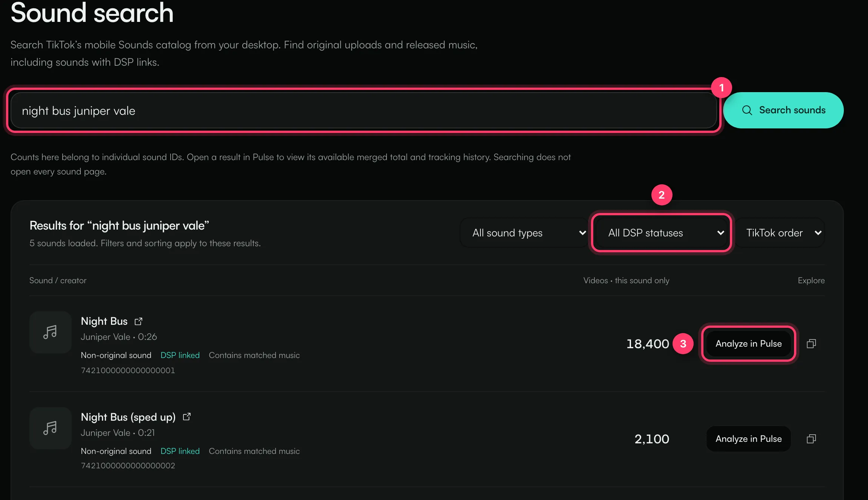This screenshot has width=868, height=500.
Task: Select sound ID 7421000000000000001
Action: (x=128, y=370)
